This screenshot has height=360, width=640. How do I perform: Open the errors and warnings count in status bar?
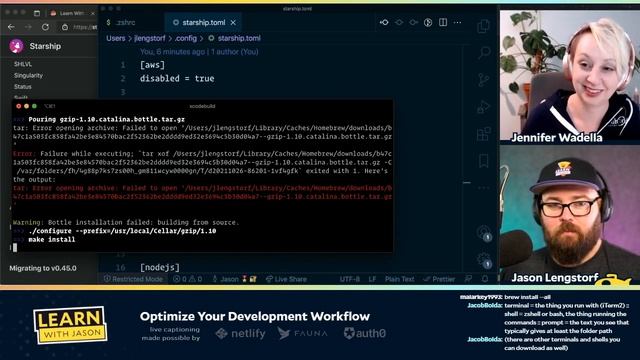[x=187, y=279]
